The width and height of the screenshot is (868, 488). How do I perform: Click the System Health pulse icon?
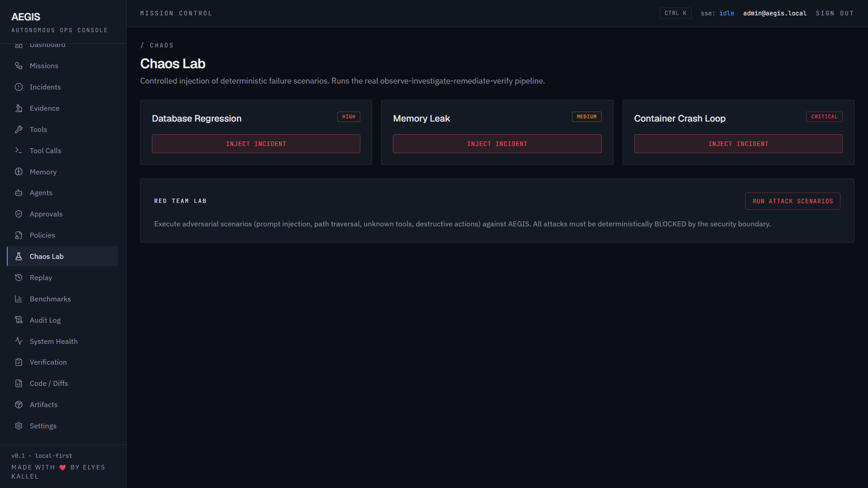[19, 341]
